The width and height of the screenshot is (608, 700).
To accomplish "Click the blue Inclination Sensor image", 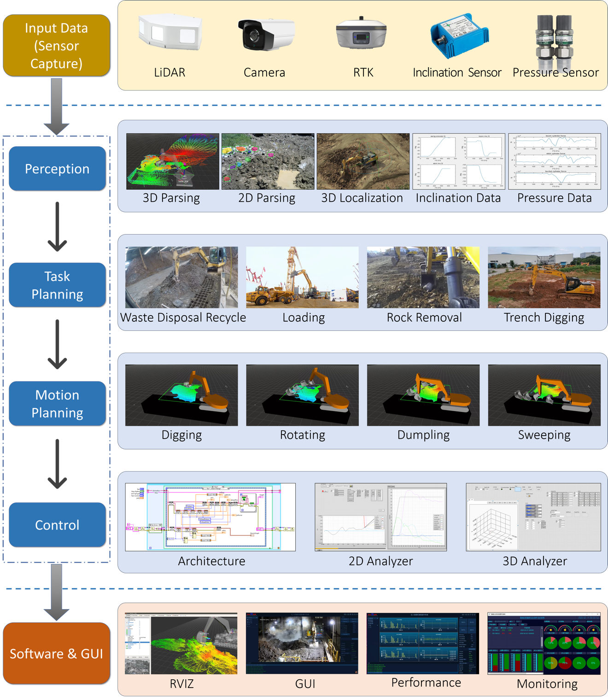I will tap(459, 36).
